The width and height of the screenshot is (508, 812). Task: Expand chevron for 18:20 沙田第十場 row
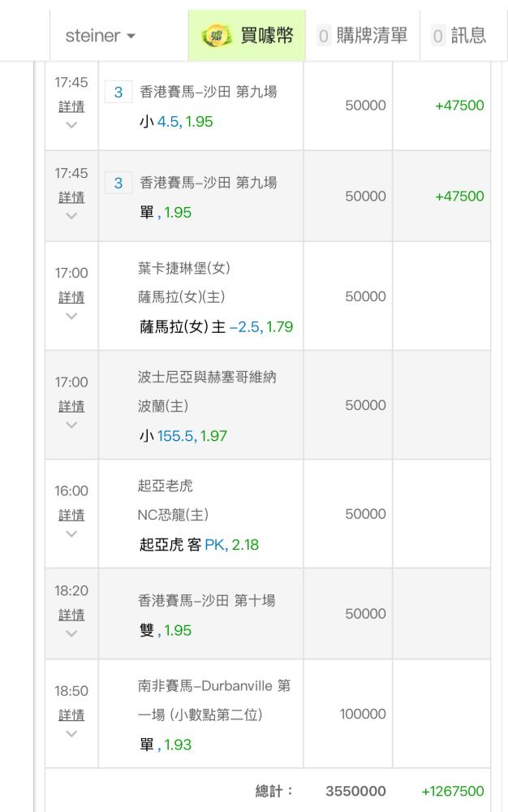[71, 633]
